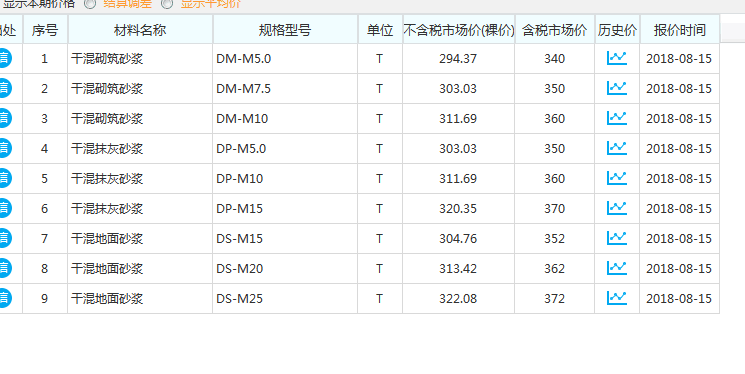Select material name 干混砌筑砂浆 in row 3
The width and height of the screenshot is (745, 374).
pyautogui.click(x=107, y=119)
